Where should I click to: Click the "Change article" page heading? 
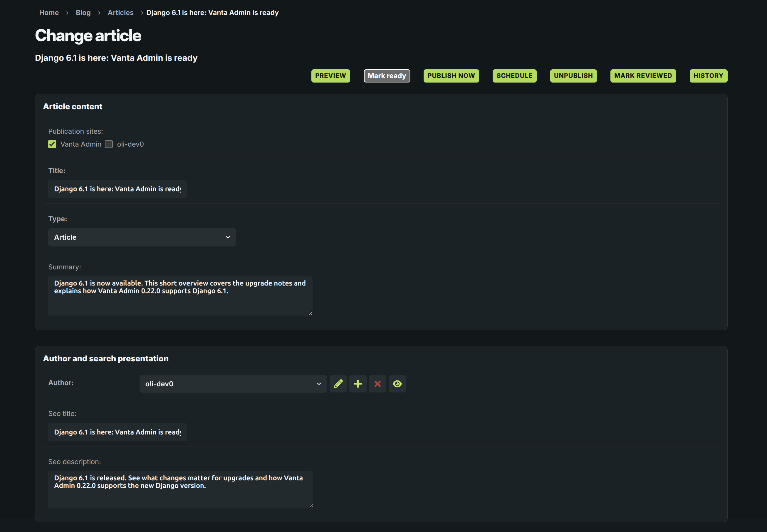pyautogui.click(x=88, y=36)
